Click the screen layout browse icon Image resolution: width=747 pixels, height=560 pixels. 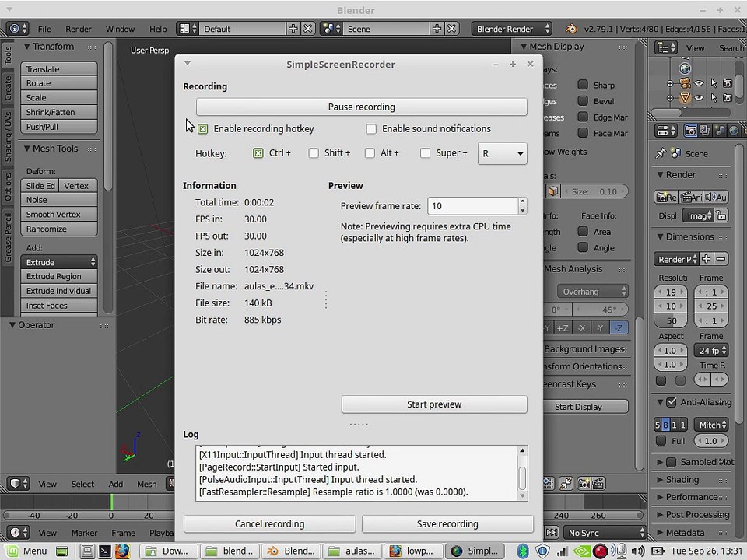(188, 29)
